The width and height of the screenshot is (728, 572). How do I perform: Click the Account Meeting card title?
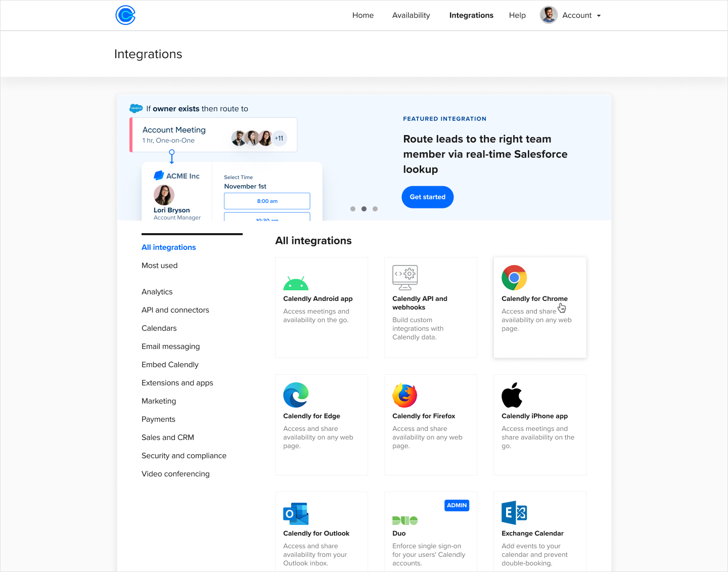(x=174, y=130)
